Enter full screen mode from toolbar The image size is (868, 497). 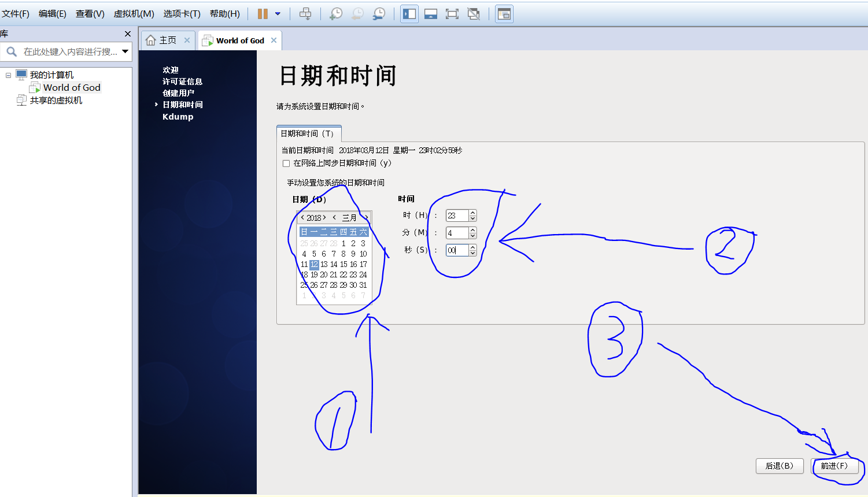click(x=452, y=14)
